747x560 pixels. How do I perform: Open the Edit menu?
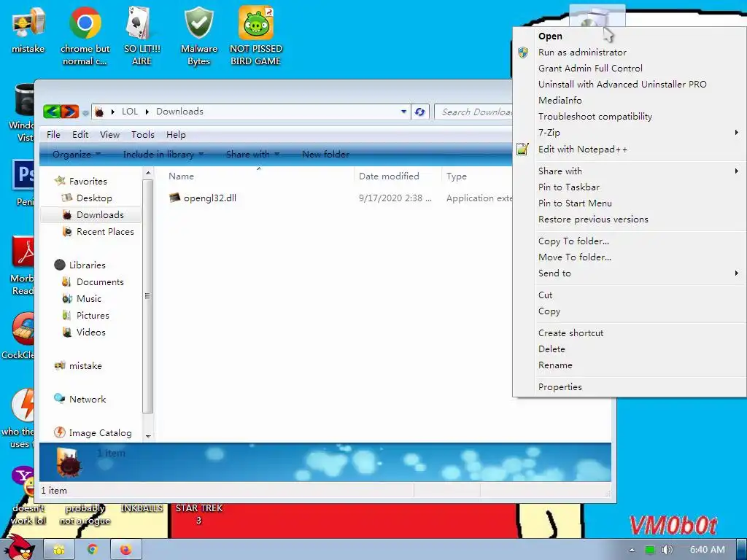click(80, 135)
